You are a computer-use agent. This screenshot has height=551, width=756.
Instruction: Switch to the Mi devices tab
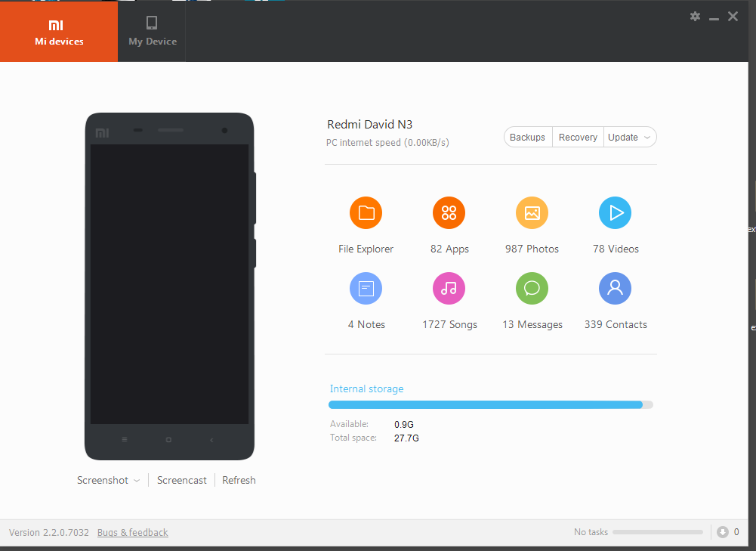[x=59, y=31]
